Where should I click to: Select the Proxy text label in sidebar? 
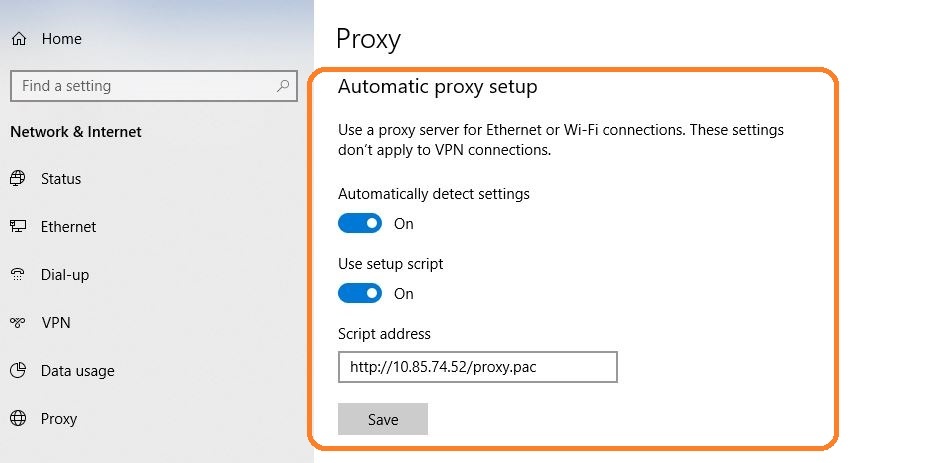59,419
